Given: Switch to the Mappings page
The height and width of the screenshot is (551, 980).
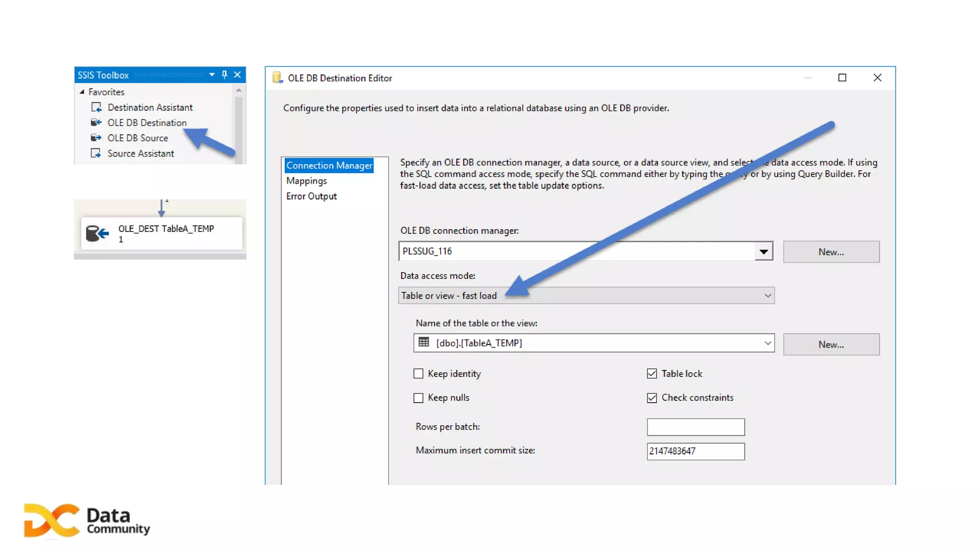Looking at the screenshot, I should [x=306, y=181].
